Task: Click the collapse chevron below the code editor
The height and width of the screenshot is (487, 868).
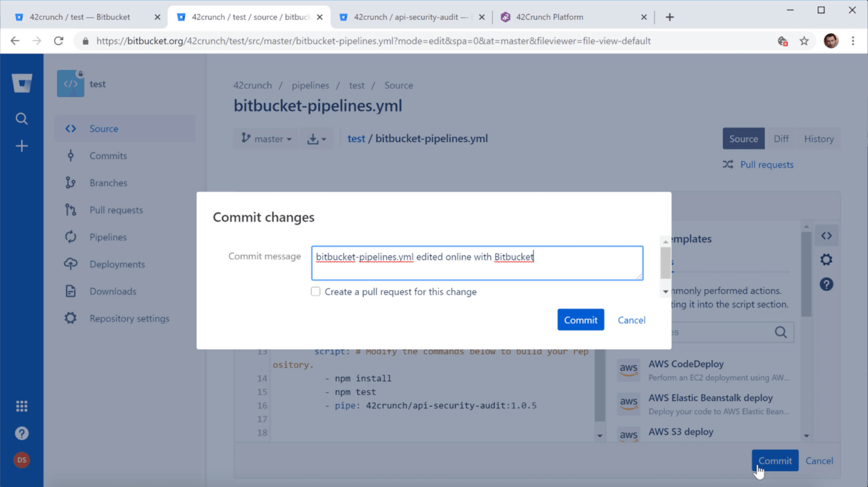Action: pos(599,436)
